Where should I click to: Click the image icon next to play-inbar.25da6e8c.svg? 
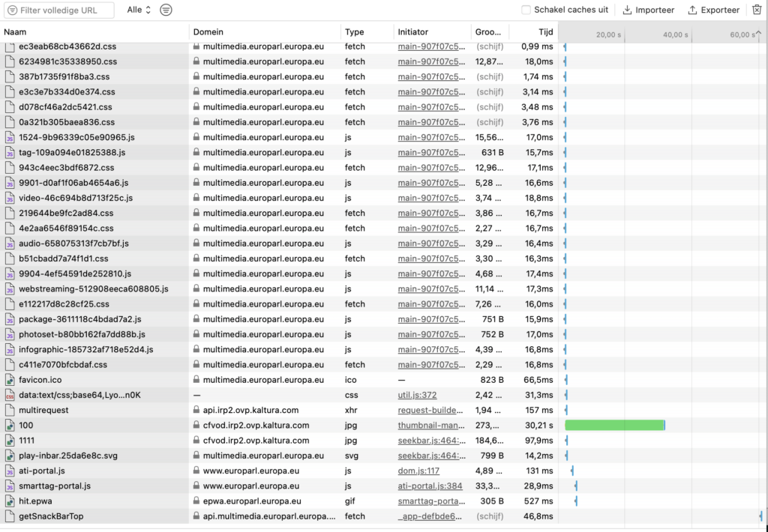[8, 456]
